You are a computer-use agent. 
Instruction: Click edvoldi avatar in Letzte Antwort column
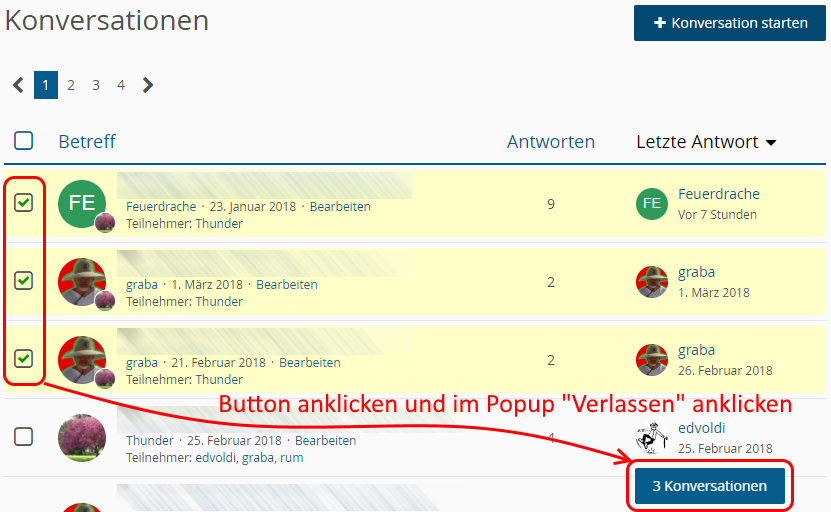(652, 438)
